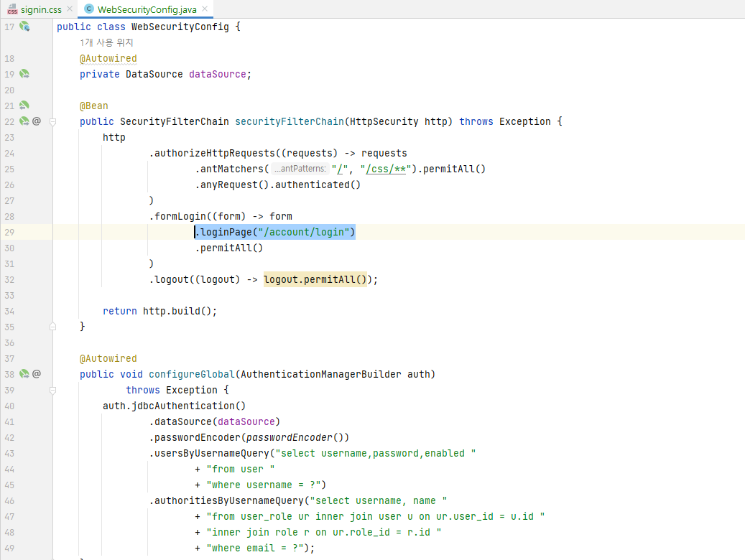The width and height of the screenshot is (745, 560).
Task: Click the "from user " string on line 44
Action: click(x=241, y=470)
